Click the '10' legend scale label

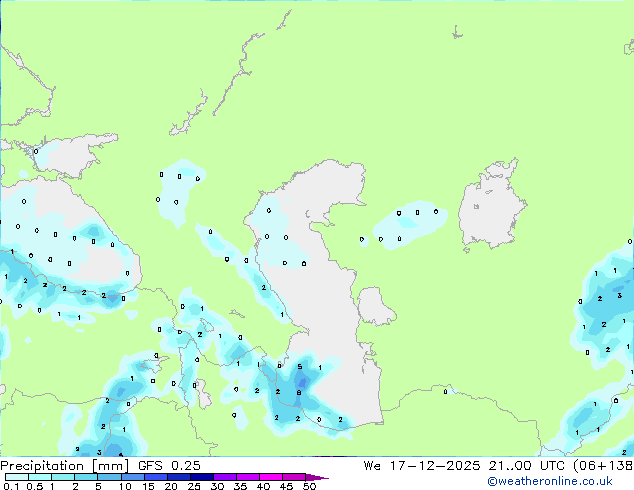click(x=125, y=486)
